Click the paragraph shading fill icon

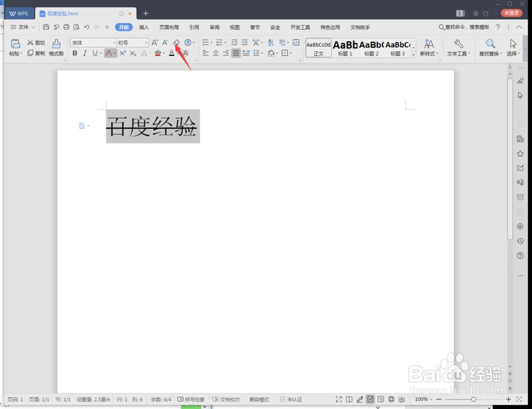271,53
